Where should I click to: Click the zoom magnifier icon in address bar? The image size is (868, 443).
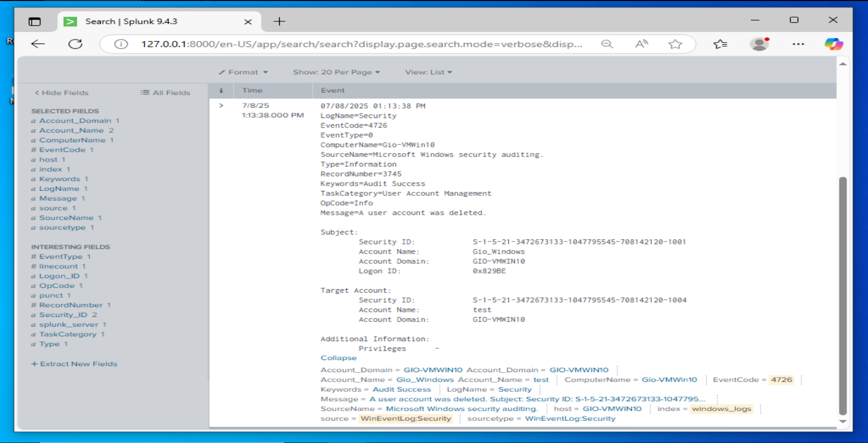[x=607, y=44]
